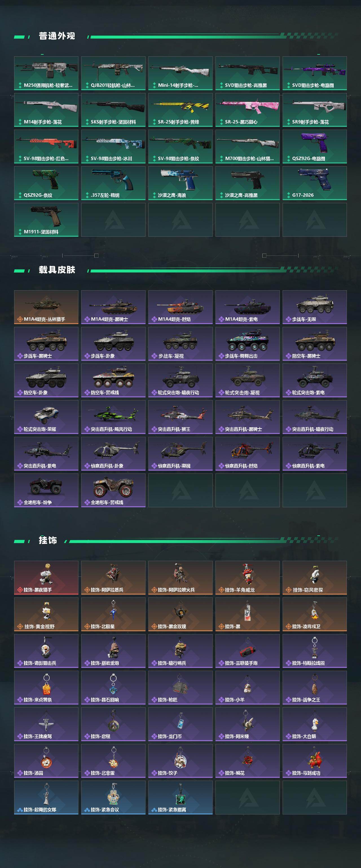
Task: Choose the 突击直升机-飓风行动 green helicopter
Action: coord(113,417)
